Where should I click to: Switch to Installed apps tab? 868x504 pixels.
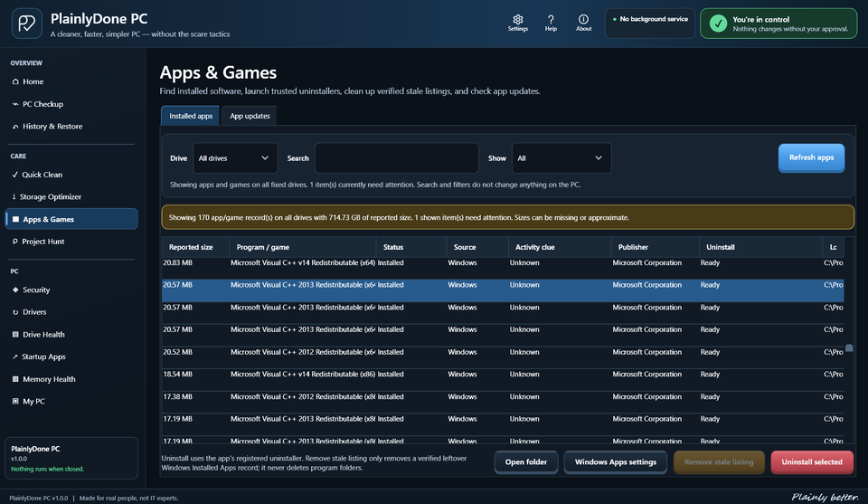pos(191,116)
